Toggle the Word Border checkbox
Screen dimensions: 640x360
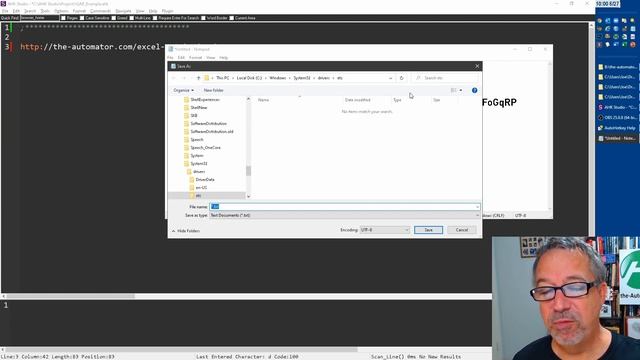(203, 18)
